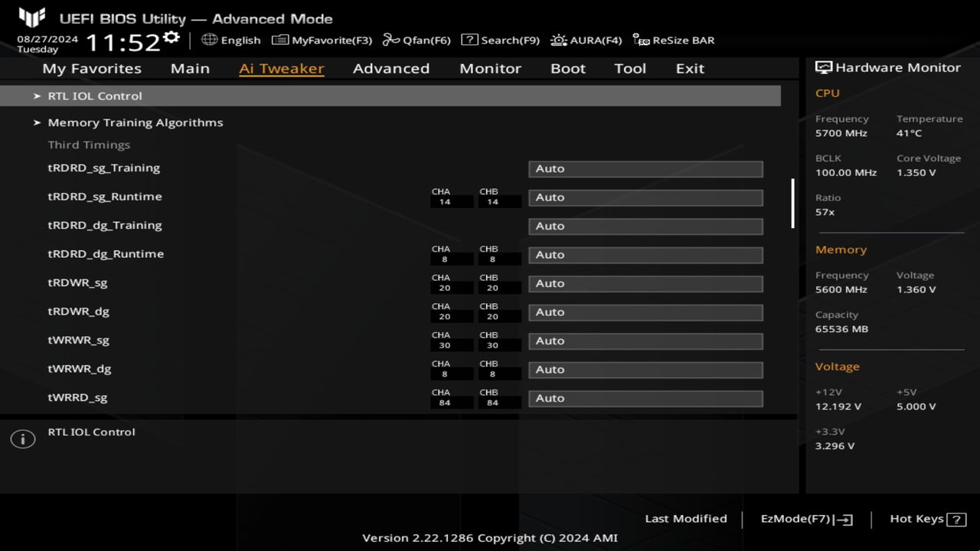Click the English language globe icon
The image size is (980, 551).
[210, 40]
